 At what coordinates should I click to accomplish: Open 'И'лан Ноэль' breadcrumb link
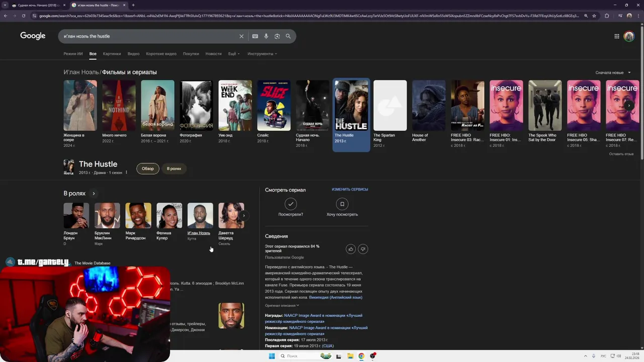[x=81, y=72]
